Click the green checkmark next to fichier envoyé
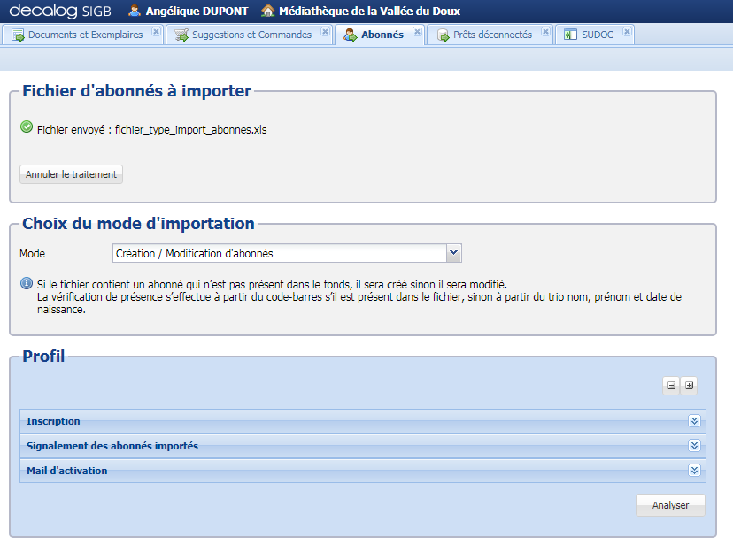The height and width of the screenshot is (560, 733). point(27,127)
